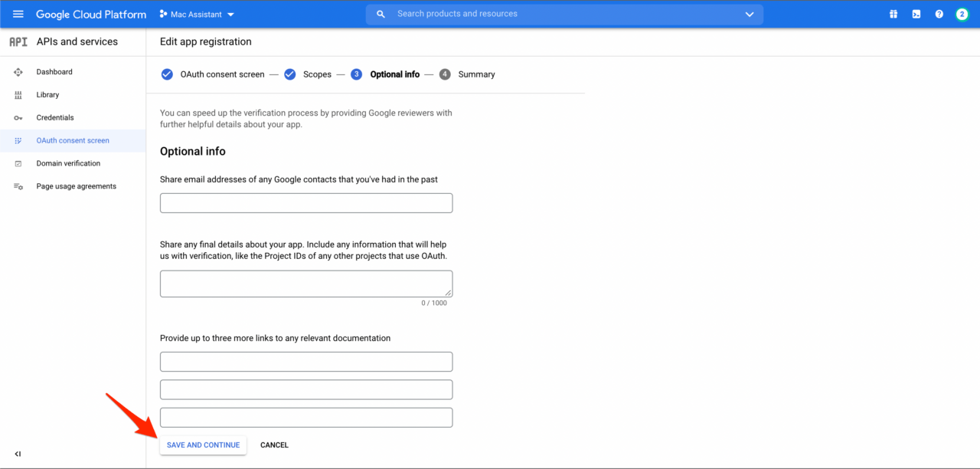Click the Cancel button

pos(274,445)
